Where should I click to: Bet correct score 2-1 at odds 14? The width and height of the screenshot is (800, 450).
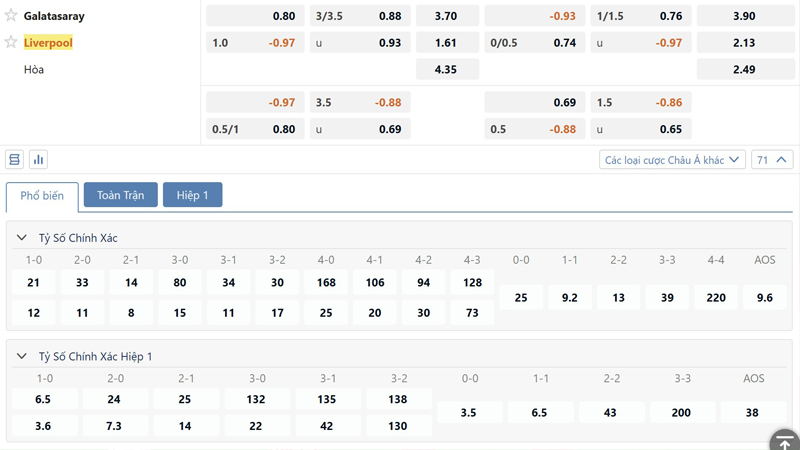[131, 282]
